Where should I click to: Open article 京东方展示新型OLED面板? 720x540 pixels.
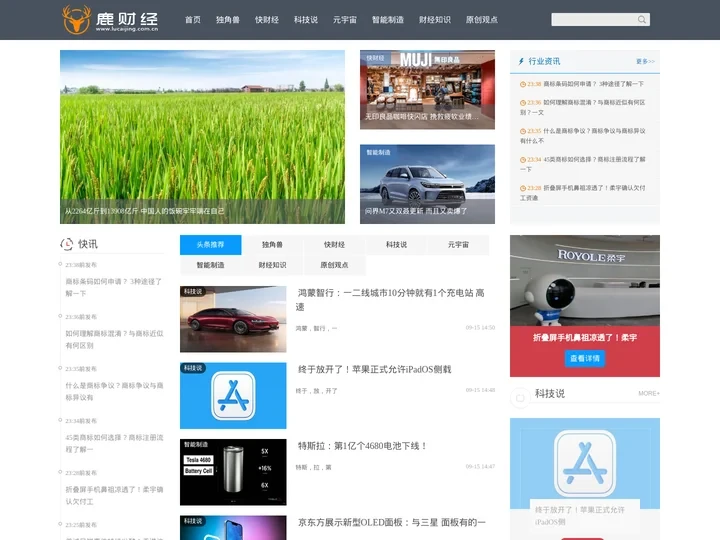[x=392, y=523]
